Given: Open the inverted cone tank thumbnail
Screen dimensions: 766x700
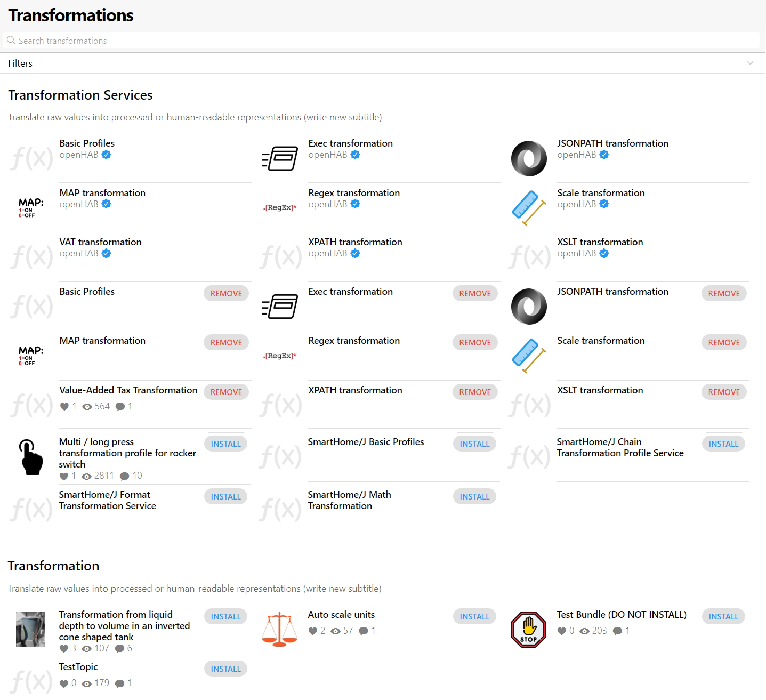Looking at the screenshot, I should 31,630.
